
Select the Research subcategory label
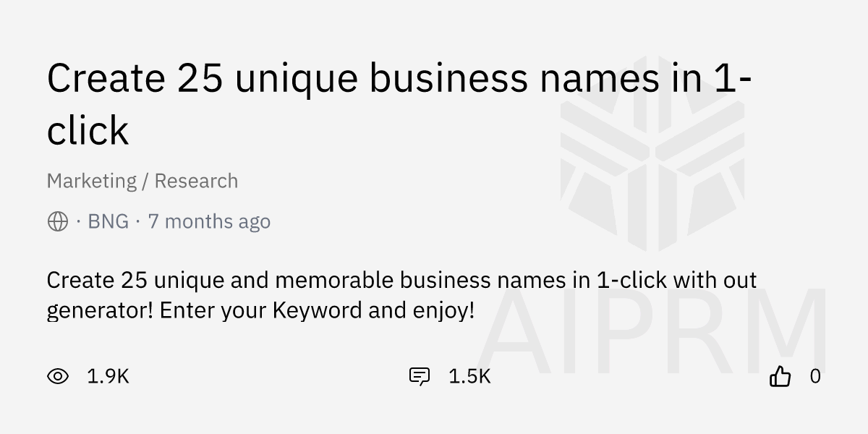(x=196, y=181)
